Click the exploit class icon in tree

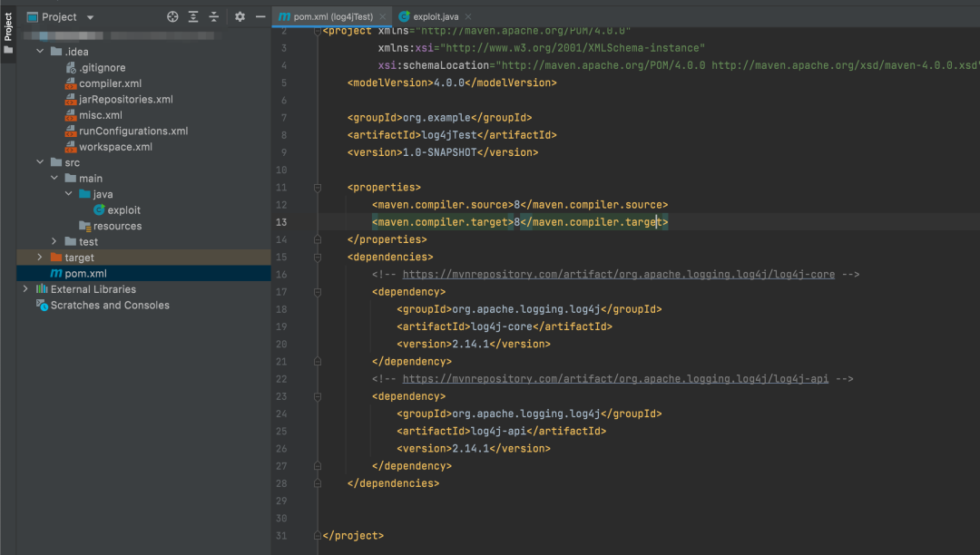pyautogui.click(x=99, y=210)
